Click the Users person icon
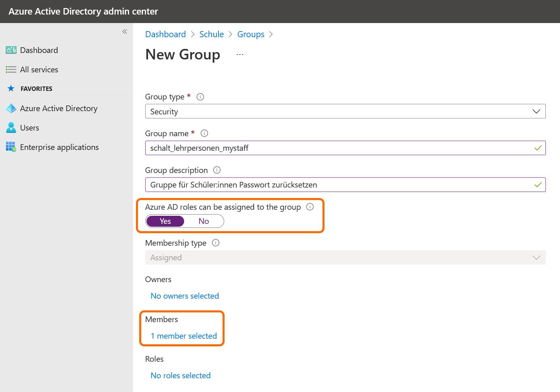560x392 pixels. coord(11,128)
